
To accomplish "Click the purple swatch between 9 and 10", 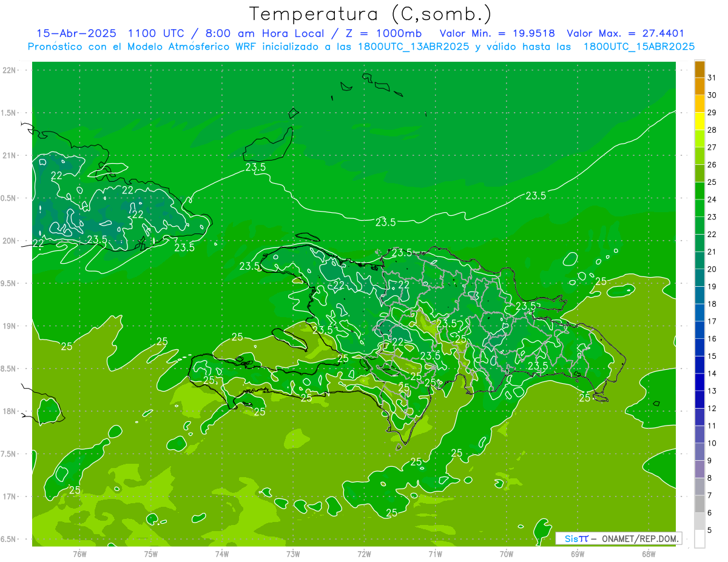I will [x=699, y=452].
